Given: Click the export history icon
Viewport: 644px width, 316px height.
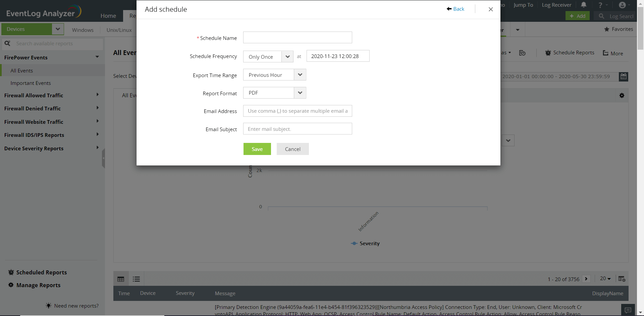Looking at the screenshot, I should tap(522, 53).
